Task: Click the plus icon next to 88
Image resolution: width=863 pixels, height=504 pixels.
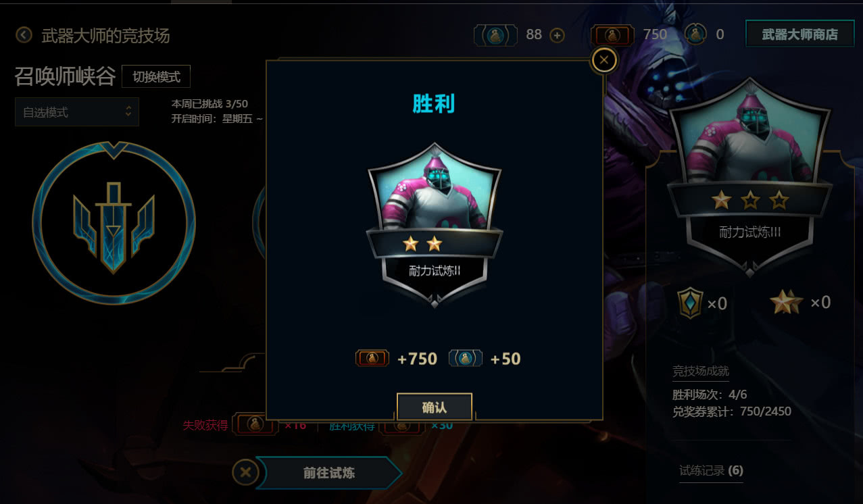Action: pos(558,35)
